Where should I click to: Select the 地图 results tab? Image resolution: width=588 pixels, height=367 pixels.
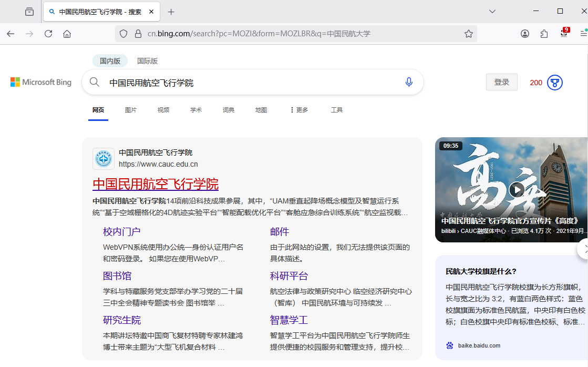[261, 110]
